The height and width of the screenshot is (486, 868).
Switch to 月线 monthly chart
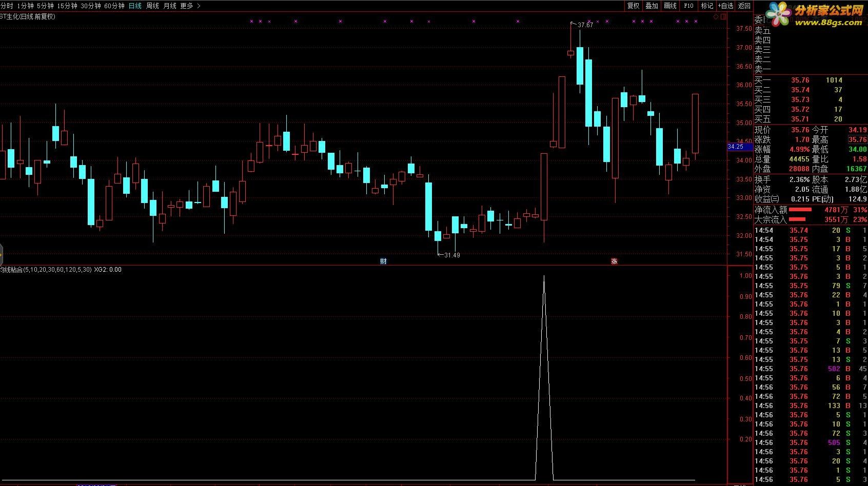(x=169, y=6)
